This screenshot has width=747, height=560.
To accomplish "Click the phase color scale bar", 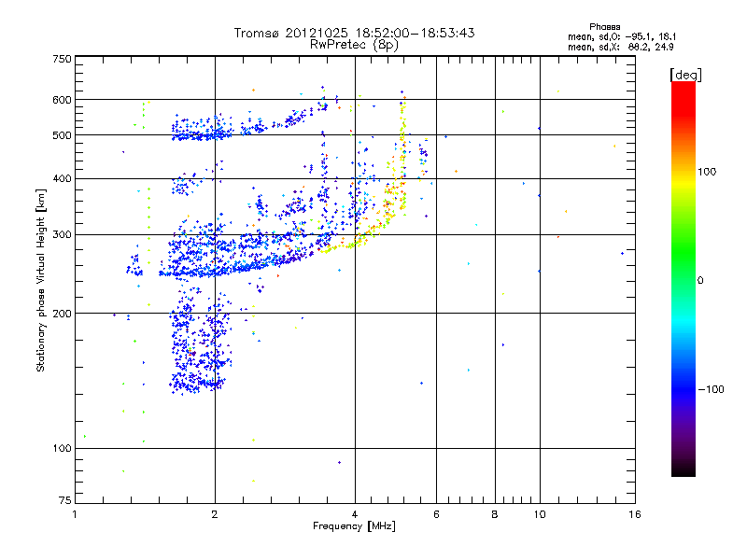I will (x=684, y=278).
